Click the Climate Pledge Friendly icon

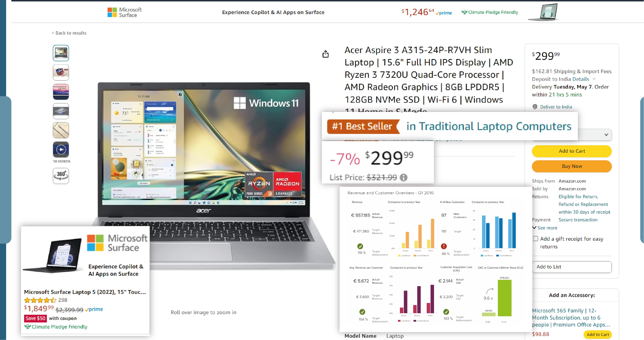coord(465,12)
